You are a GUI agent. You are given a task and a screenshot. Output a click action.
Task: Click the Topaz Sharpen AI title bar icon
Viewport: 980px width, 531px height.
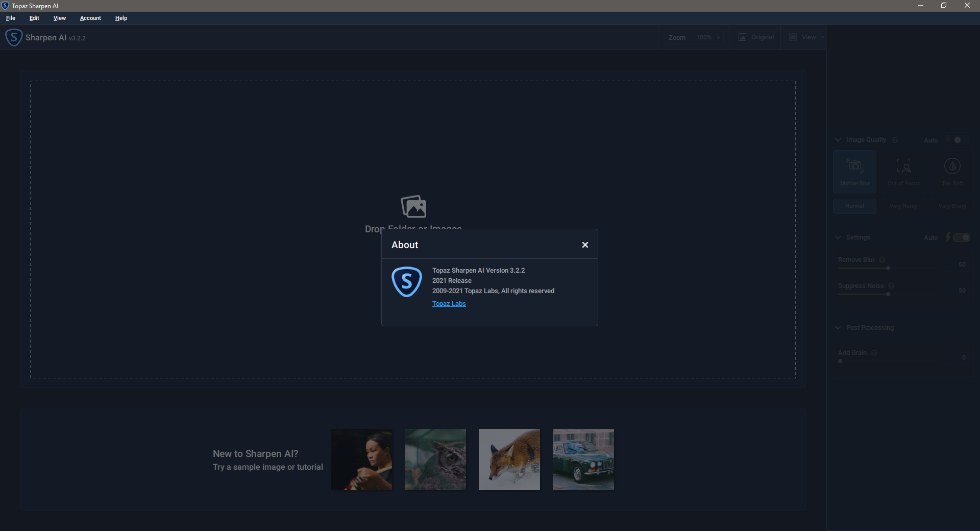pos(5,6)
